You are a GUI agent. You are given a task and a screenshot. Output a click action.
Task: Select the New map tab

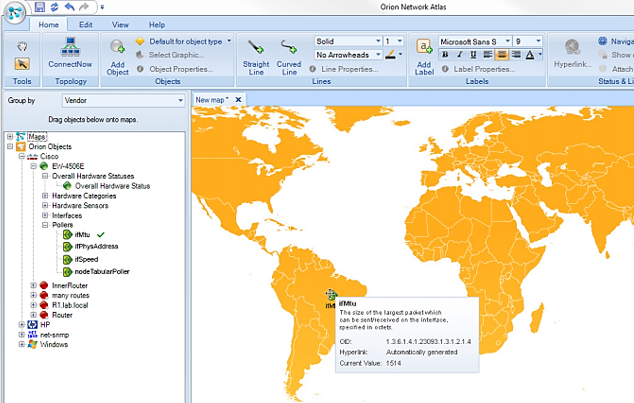coord(211,99)
